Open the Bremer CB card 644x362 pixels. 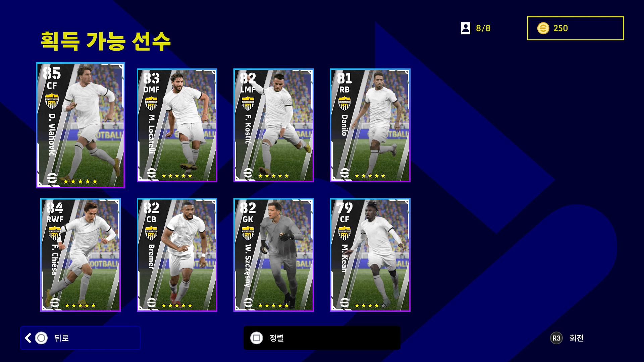[x=177, y=255]
